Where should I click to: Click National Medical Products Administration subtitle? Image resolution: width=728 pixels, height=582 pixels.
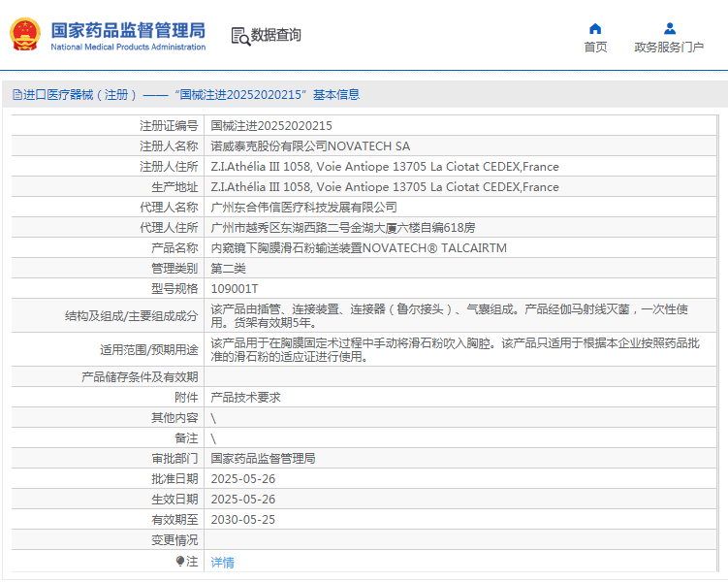click(x=128, y=47)
